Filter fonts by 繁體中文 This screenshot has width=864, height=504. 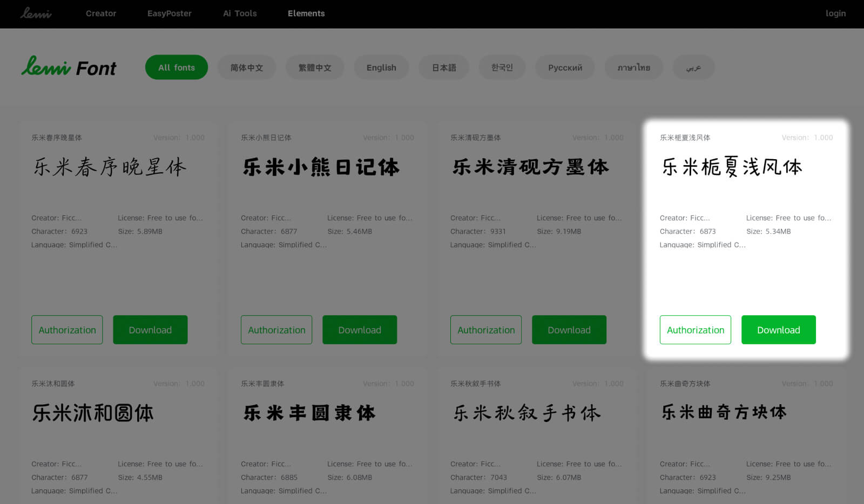(x=315, y=67)
